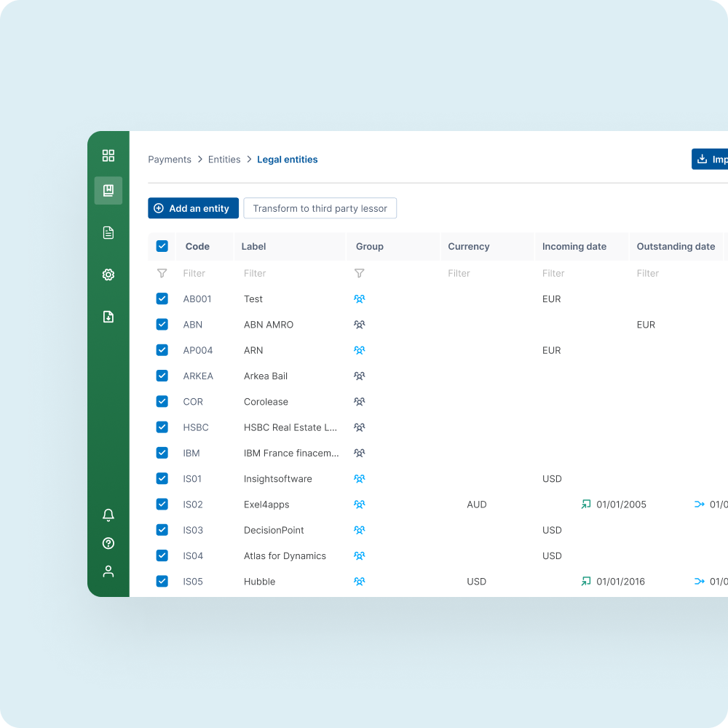Click outstanding arrow icon in IS05 row
This screenshot has width=728, height=728.
699,581
